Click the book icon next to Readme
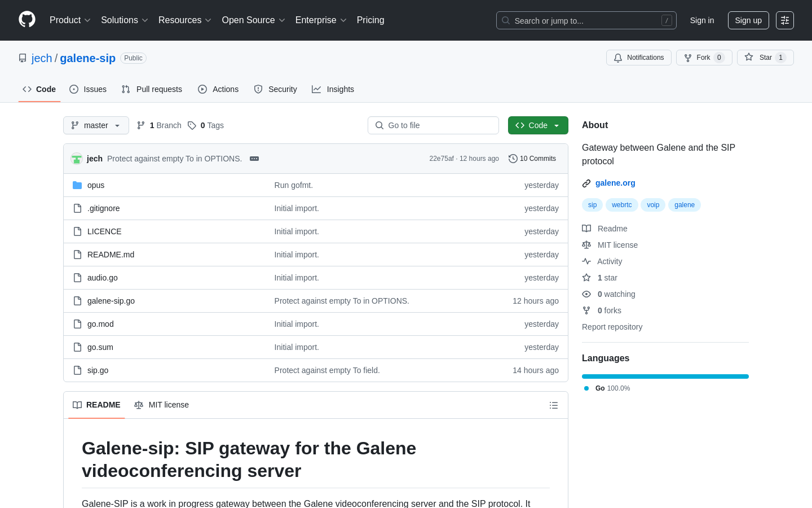 pyautogui.click(x=586, y=229)
